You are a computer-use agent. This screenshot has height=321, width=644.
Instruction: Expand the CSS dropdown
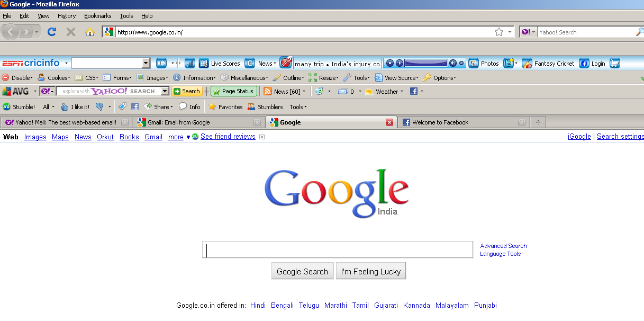(87, 78)
